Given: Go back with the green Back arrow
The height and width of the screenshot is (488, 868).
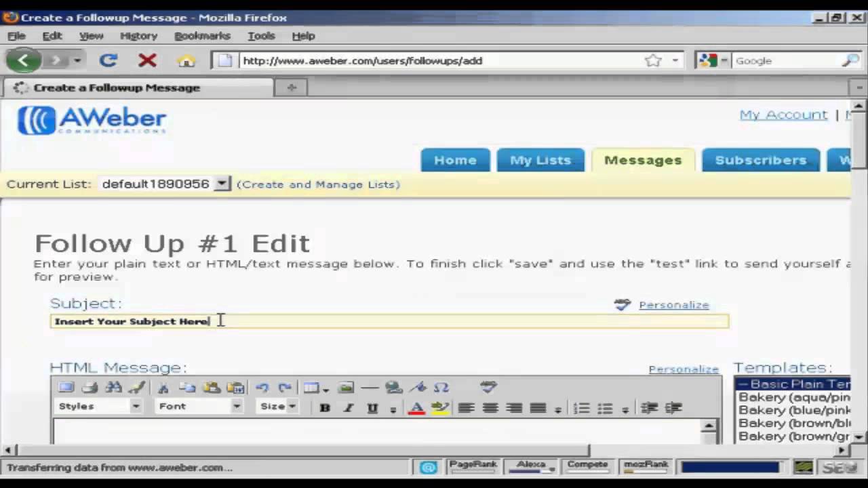Looking at the screenshot, I should click(x=24, y=60).
